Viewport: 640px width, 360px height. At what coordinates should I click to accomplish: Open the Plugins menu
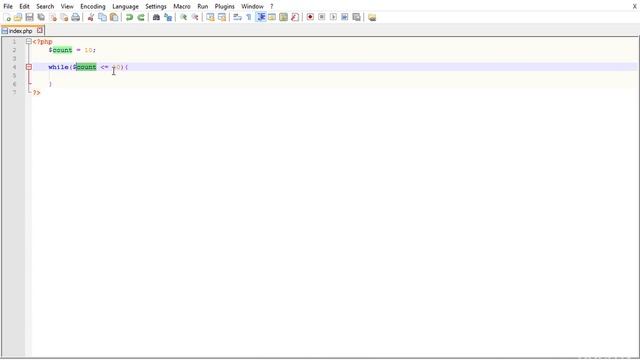click(x=224, y=7)
